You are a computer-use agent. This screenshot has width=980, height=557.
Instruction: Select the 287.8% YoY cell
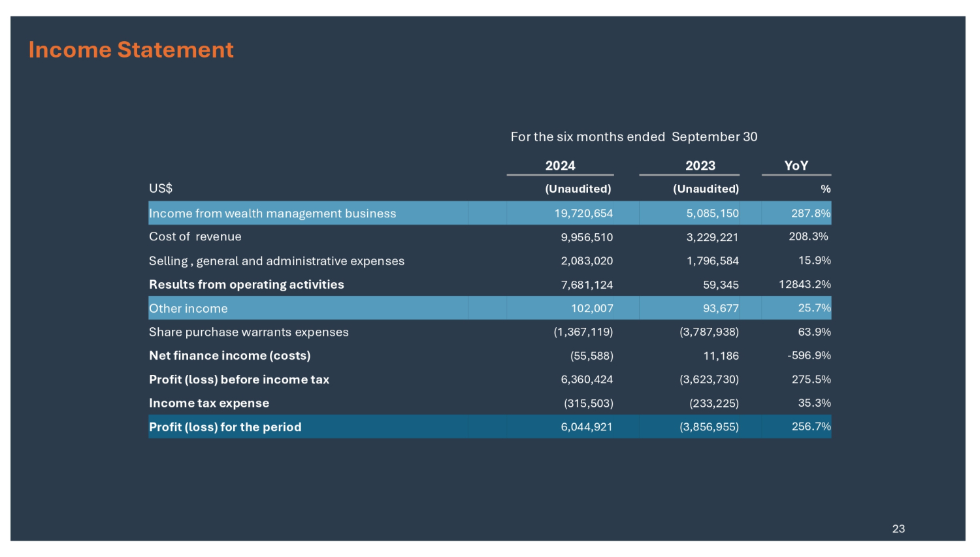[810, 214]
